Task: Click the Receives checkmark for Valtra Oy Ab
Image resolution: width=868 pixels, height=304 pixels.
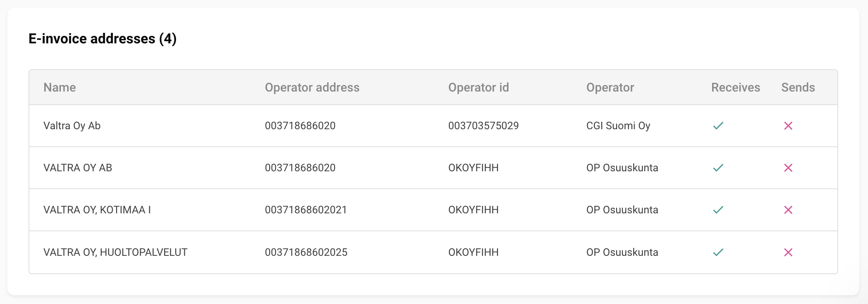Action: click(x=718, y=126)
